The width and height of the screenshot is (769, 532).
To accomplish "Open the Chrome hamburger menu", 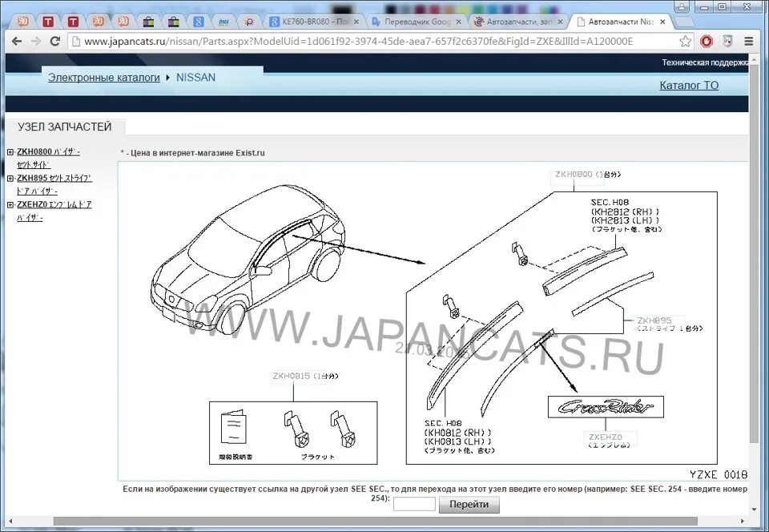I will coord(748,41).
